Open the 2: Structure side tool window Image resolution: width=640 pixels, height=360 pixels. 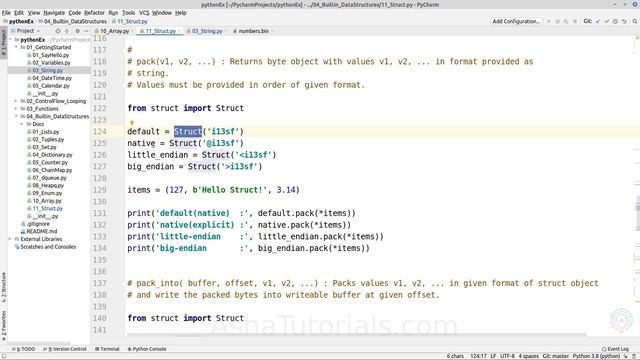coord(4,287)
